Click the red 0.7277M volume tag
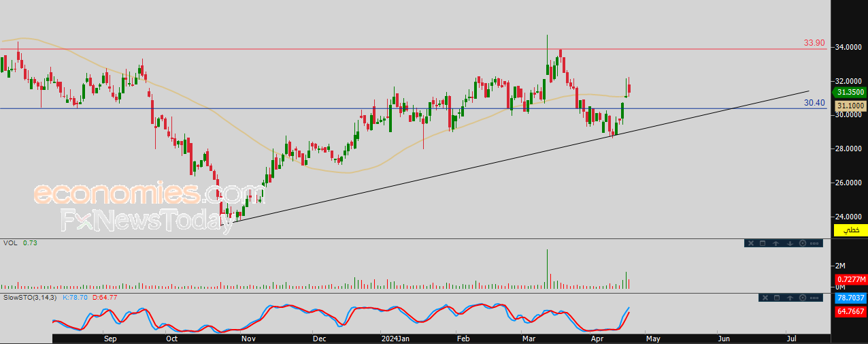 (x=850, y=280)
